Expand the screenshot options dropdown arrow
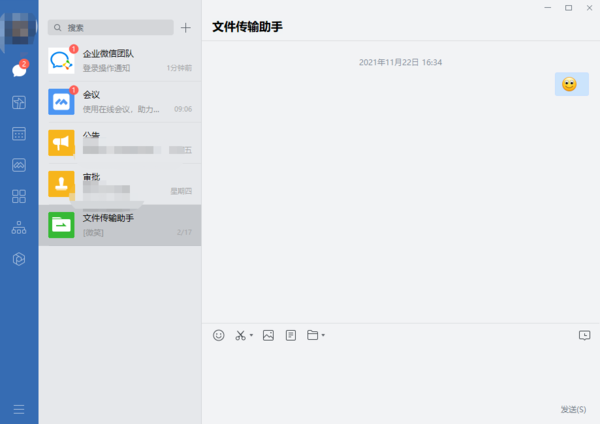The height and width of the screenshot is (424, 600). (251, 335)
